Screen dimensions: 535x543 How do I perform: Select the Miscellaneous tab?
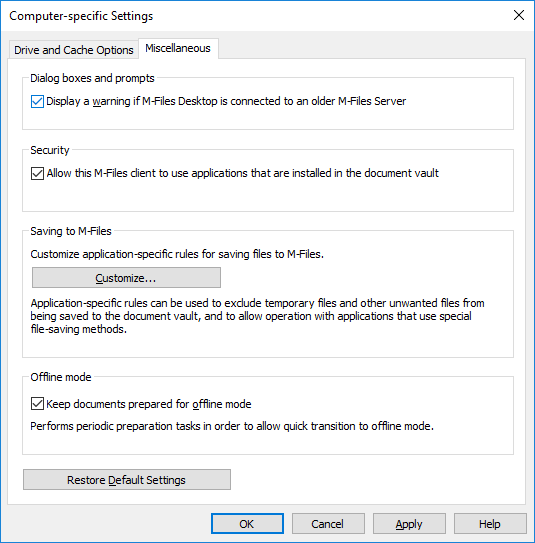pos(178,48)
